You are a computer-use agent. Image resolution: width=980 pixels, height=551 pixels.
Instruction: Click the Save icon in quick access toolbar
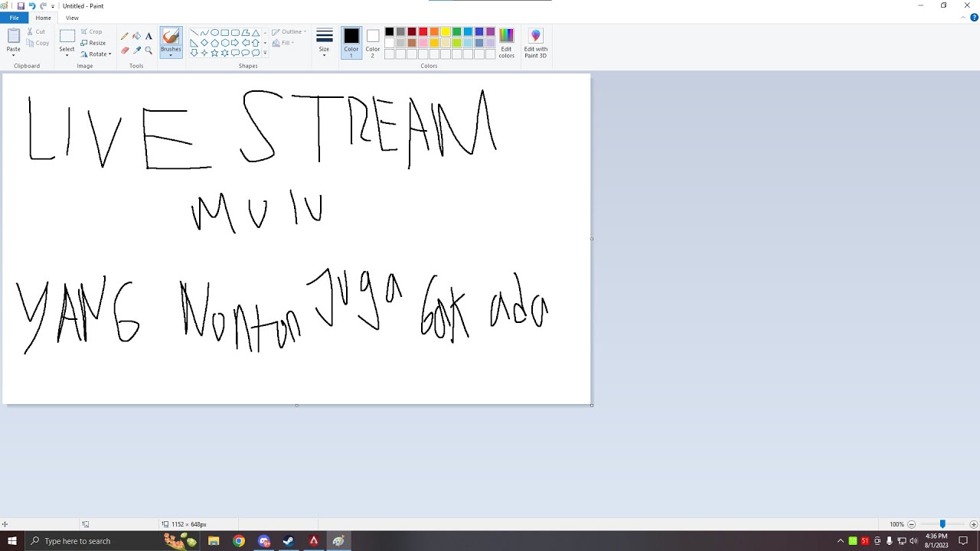tap(21, 5)
